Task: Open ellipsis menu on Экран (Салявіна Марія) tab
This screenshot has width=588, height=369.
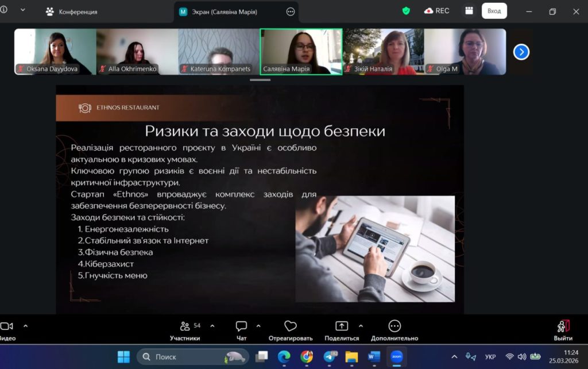Action: (291, 11)
